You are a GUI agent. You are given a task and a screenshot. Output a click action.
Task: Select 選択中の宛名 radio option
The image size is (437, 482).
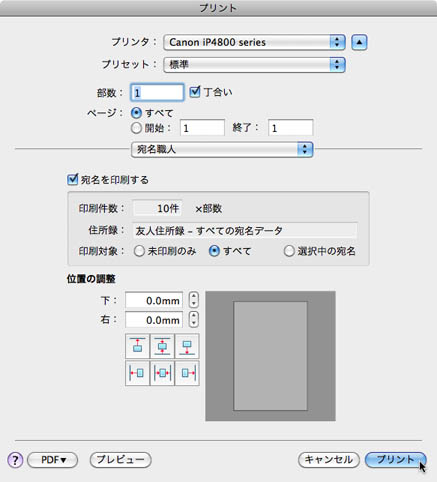click(289, 251)
